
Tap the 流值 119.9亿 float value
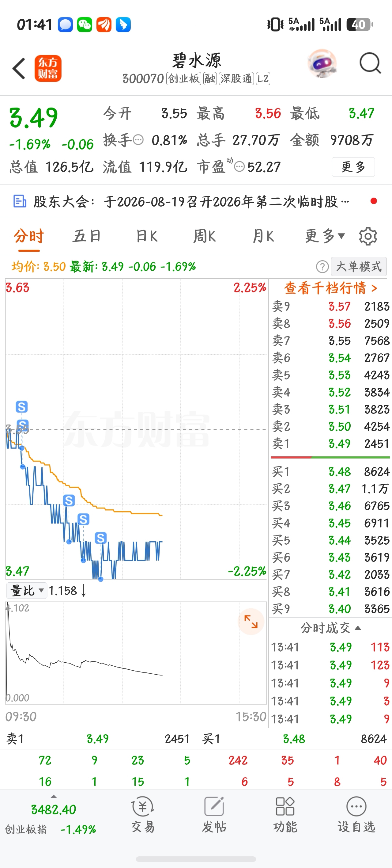pyautogui.click(x=145, y=167)
